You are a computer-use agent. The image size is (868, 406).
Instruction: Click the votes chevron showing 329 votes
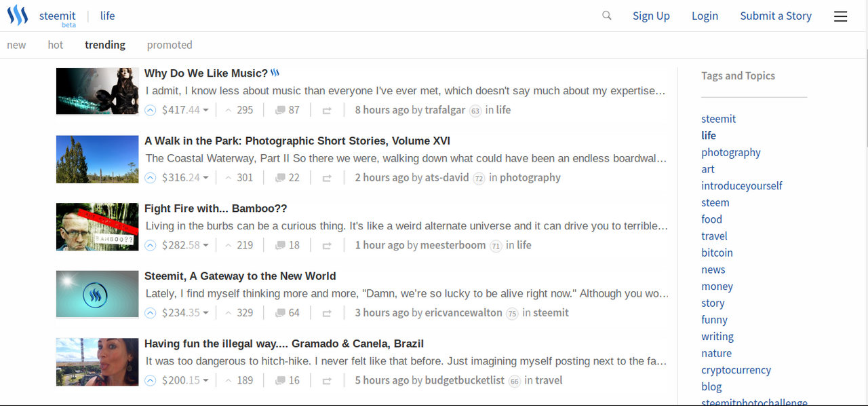(x=229, y=313)
